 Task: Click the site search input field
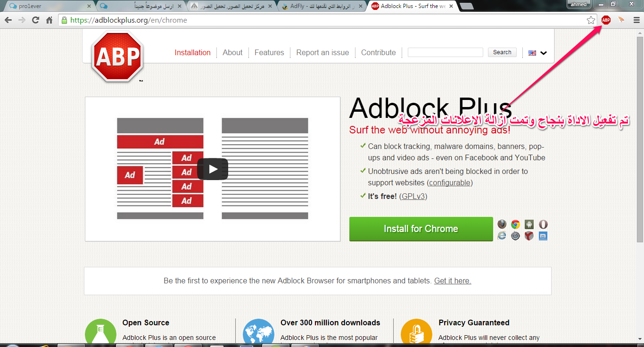point(445,52)
